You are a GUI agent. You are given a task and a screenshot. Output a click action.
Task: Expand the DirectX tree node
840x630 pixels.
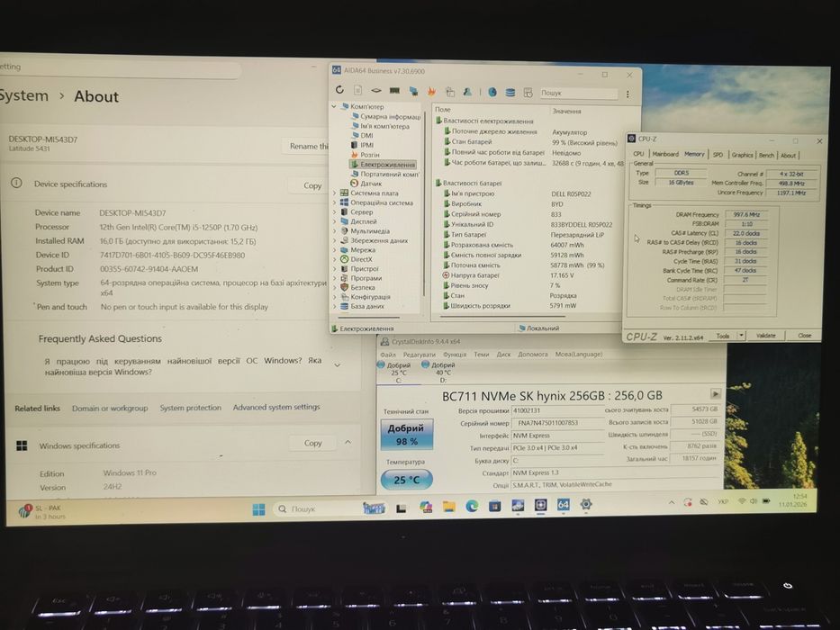coord(335,259)
